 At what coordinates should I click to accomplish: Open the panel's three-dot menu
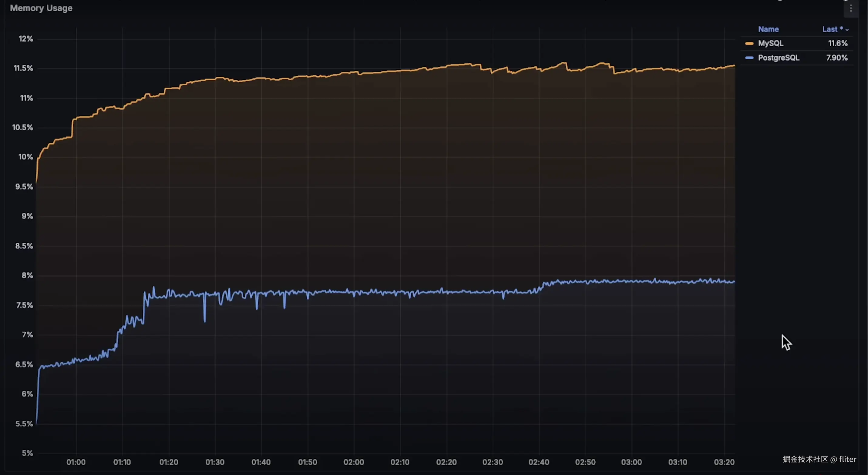850,9
